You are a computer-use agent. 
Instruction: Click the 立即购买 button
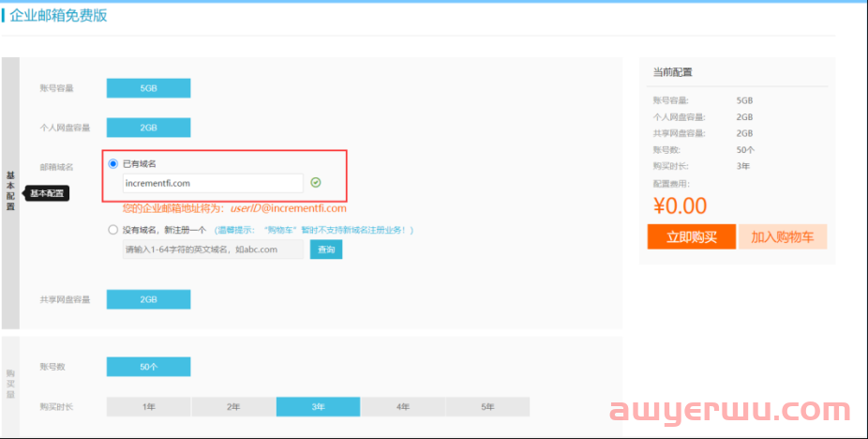point(691,236)
